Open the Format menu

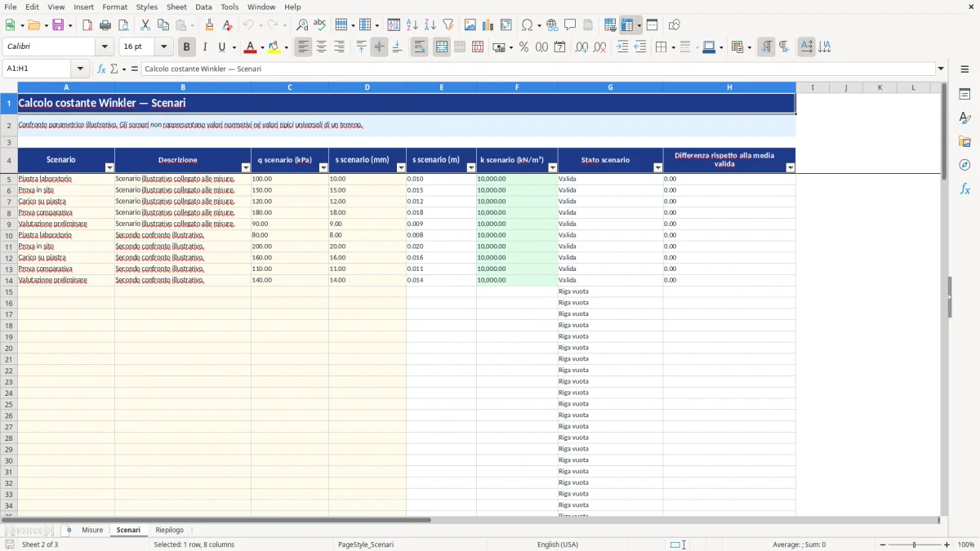click(114, 7)
